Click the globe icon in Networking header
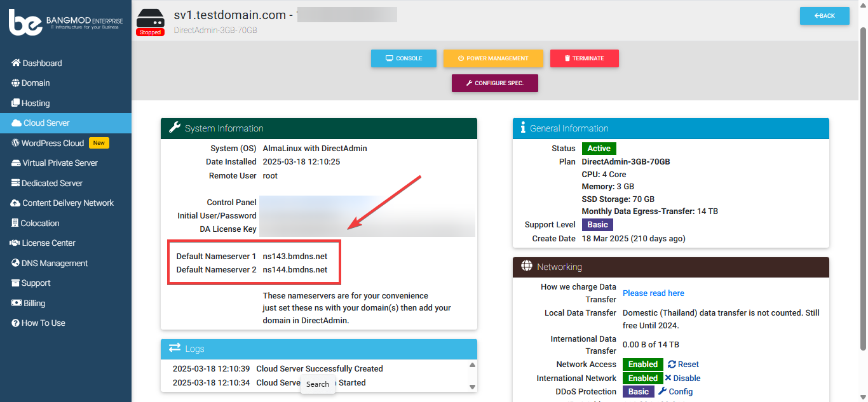 526,266
